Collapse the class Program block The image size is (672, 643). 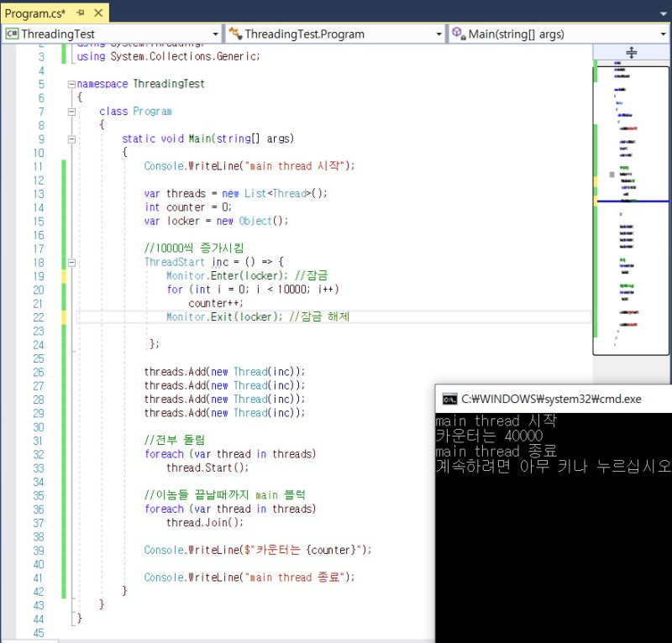(x=71, y=112)
